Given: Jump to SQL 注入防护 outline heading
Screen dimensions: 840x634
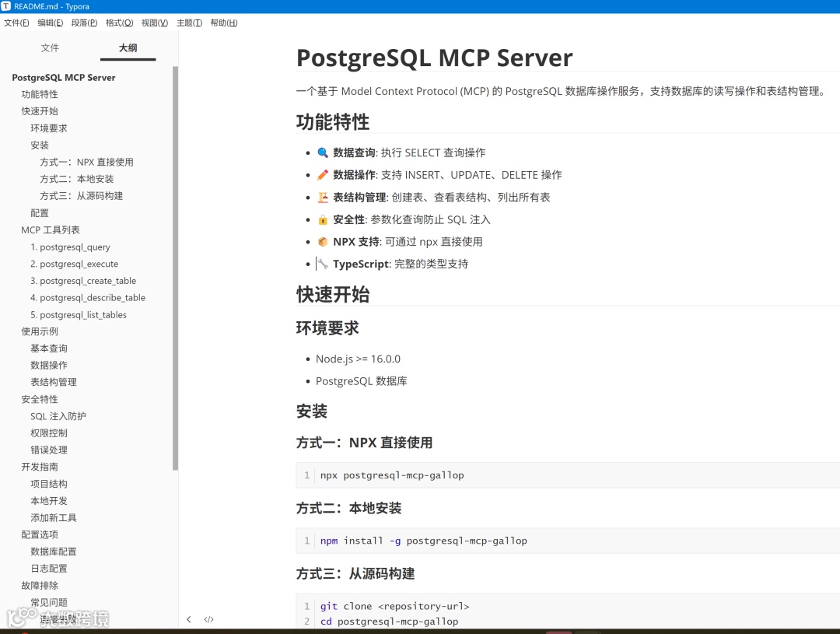Looking at the screenshot, I should 58,416.
